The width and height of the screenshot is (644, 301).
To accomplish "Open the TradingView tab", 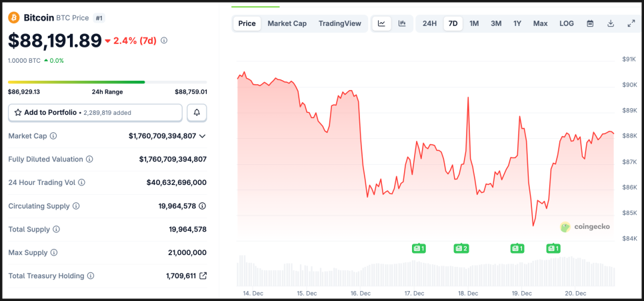I will point(339,23).
